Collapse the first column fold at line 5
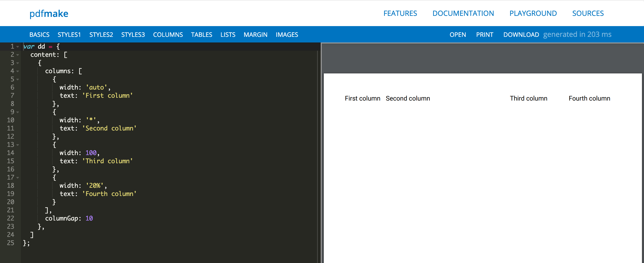 (x=18, y=80)
